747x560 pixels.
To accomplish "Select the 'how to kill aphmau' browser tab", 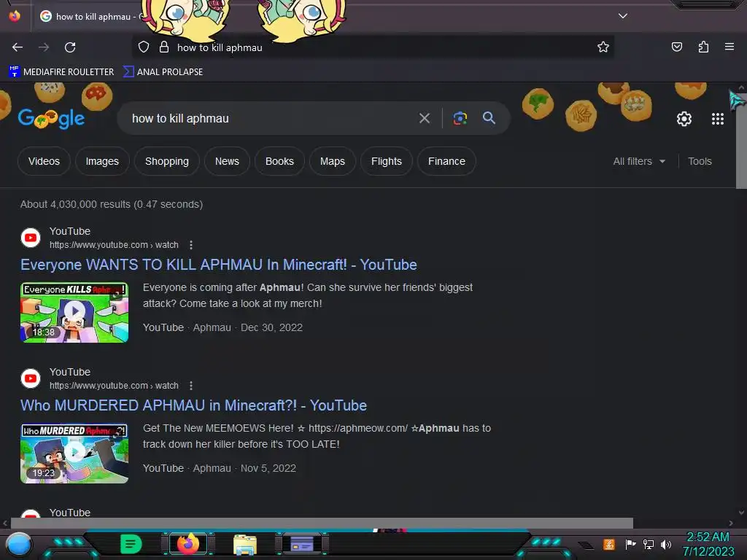I will click(90, 16).
